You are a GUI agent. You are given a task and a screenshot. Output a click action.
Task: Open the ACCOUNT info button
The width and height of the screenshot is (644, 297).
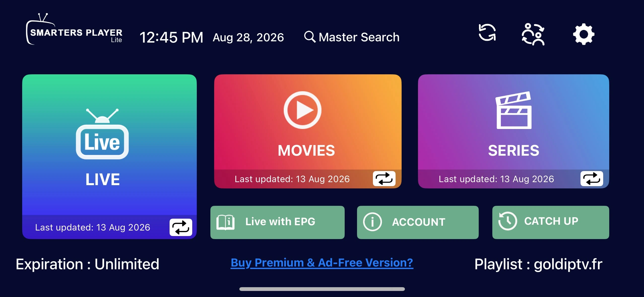418,222
